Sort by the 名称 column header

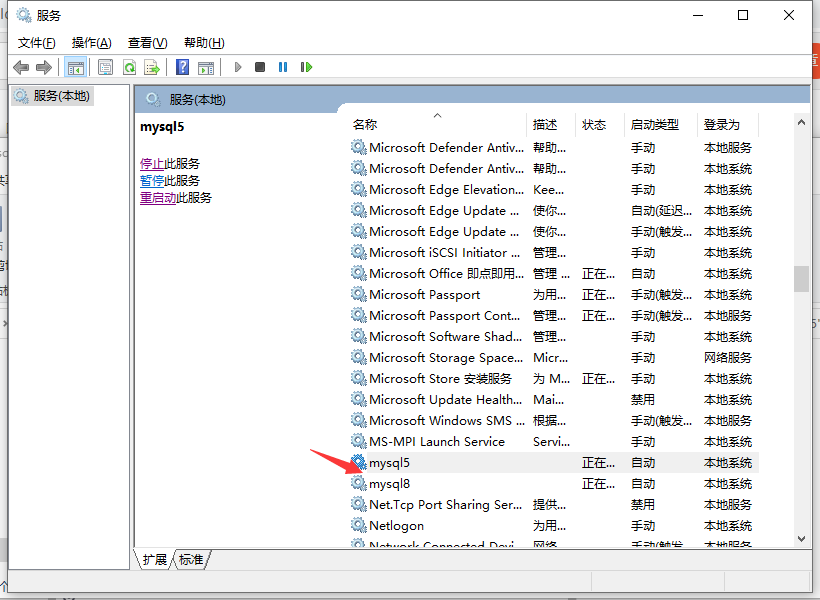[x=437, y=124]
